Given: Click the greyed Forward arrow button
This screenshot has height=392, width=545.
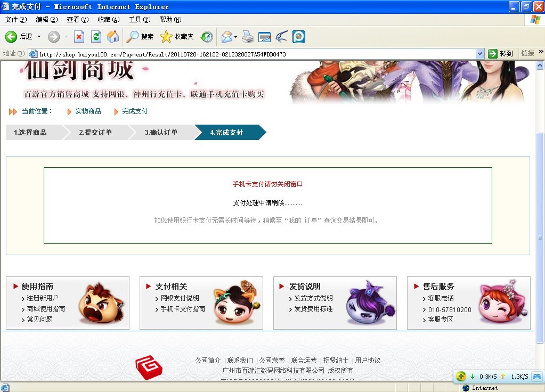Looking at the screenshot, I should tap(53, 37).
